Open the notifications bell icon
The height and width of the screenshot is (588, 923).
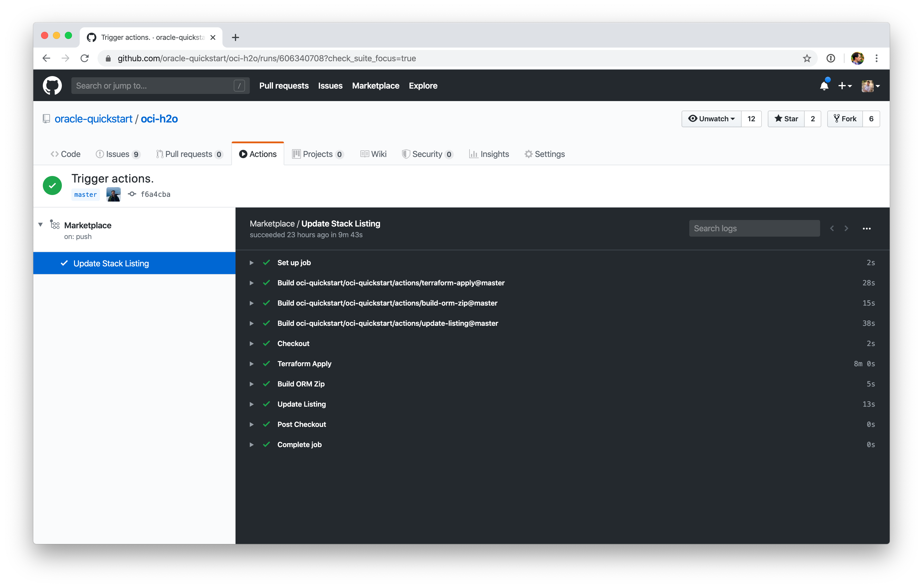click(x=824, y=86)
